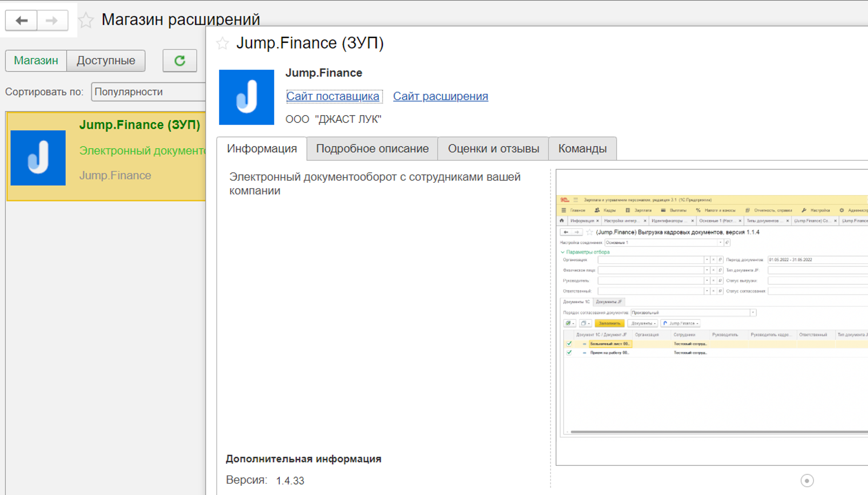Open the Команды tab
This screenshot has width=868, height=495.
[x=582, y=149]
